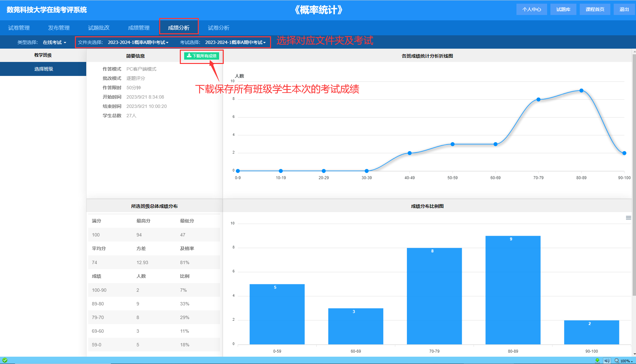The height and width of the screenshot is (364, 636).
Task: Click the 60-69 data point on line chart
Action: pos(495,144)
